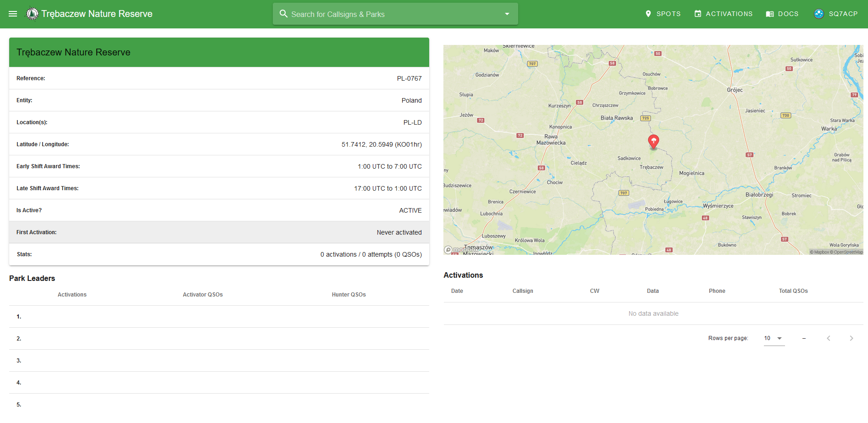Go to next activations page arrow
The height and width of the screenshot is (423, 868).
851,338
